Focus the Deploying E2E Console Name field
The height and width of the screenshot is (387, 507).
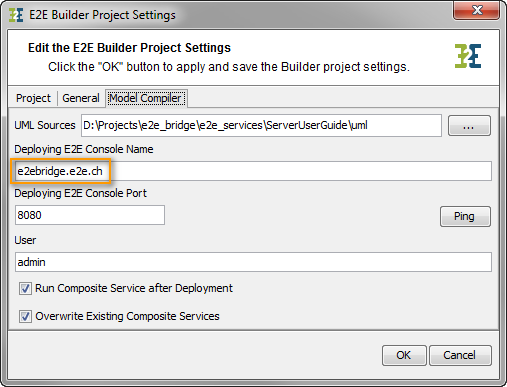253,171
